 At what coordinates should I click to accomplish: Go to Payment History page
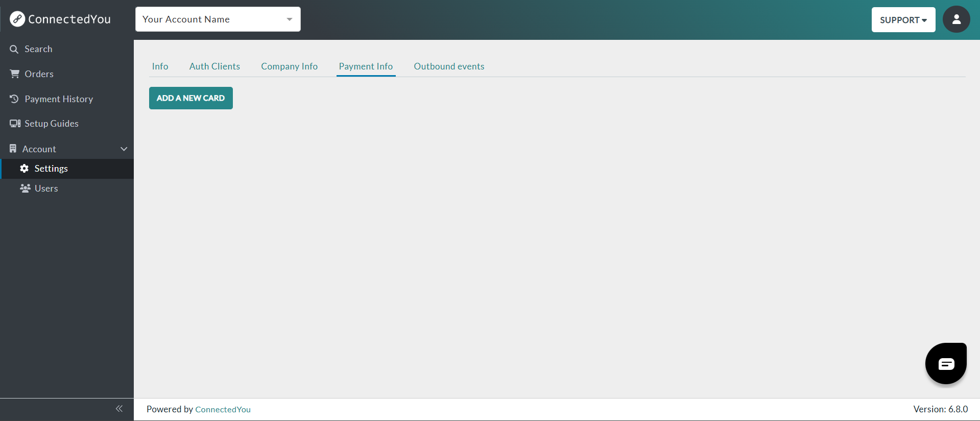(x=59, y=99)
